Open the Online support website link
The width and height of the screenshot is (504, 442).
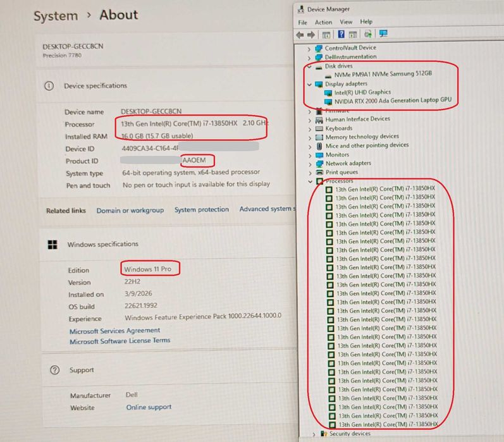pyautogui.click(x=149, y=407)
